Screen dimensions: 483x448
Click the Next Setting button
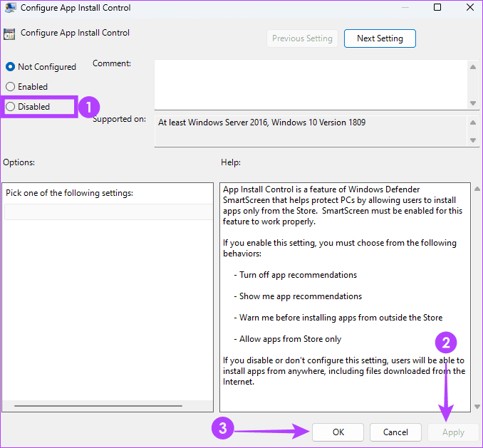pyautogui.click(x=380, y=38)
